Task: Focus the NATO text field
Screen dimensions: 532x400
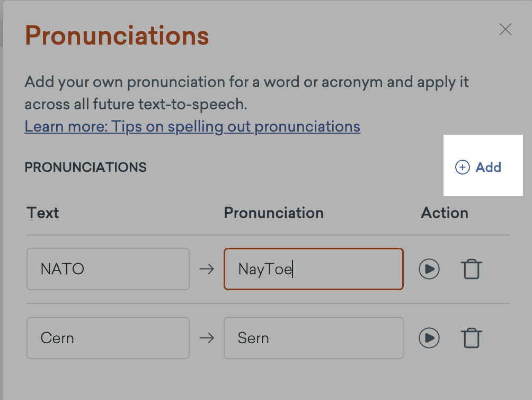Action: point(108,269)
